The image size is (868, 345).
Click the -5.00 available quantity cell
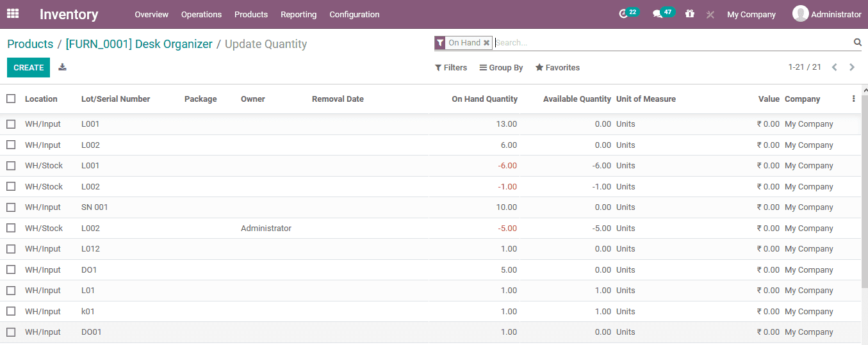pyautogui.click(x=602, y=229)
